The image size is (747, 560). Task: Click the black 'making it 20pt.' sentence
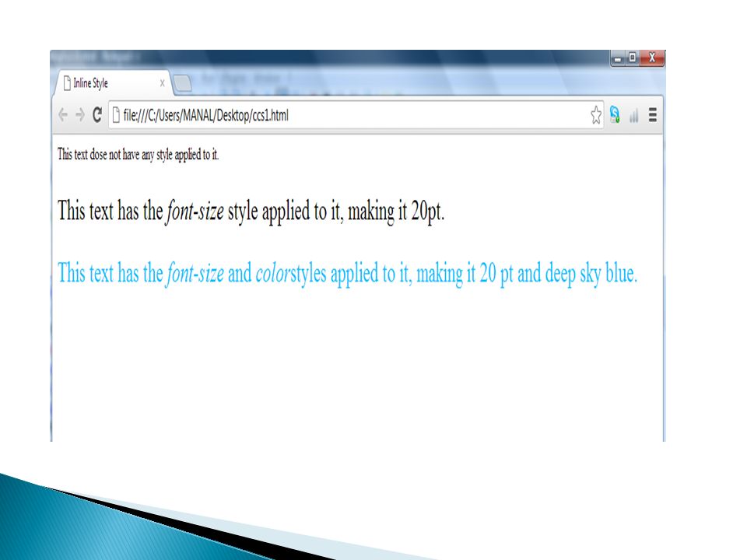(251, 211)
